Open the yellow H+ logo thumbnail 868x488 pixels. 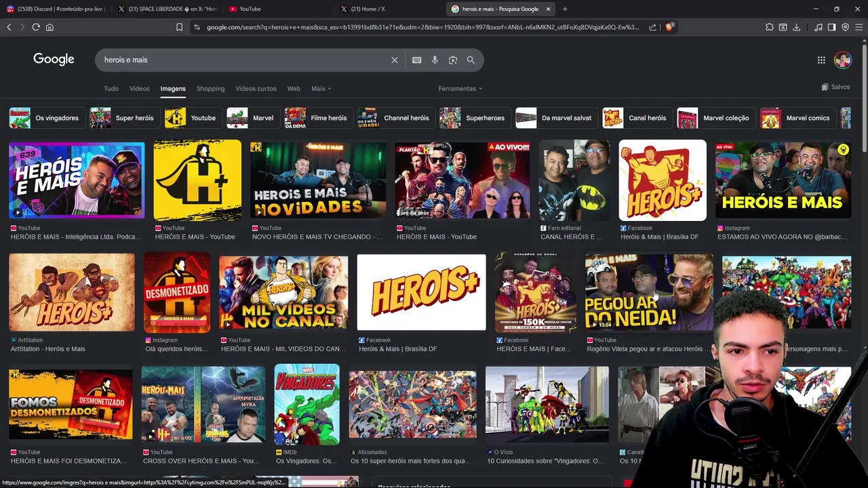coord(197,180)
